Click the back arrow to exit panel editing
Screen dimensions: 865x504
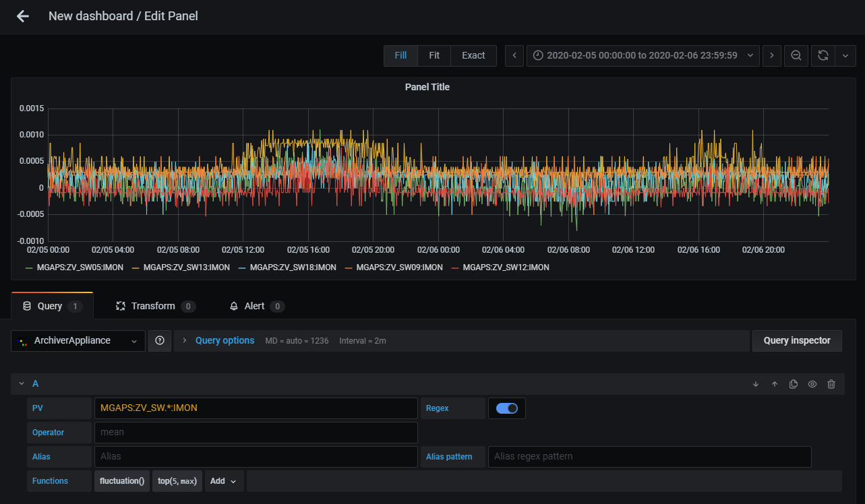tap(23, 16)
